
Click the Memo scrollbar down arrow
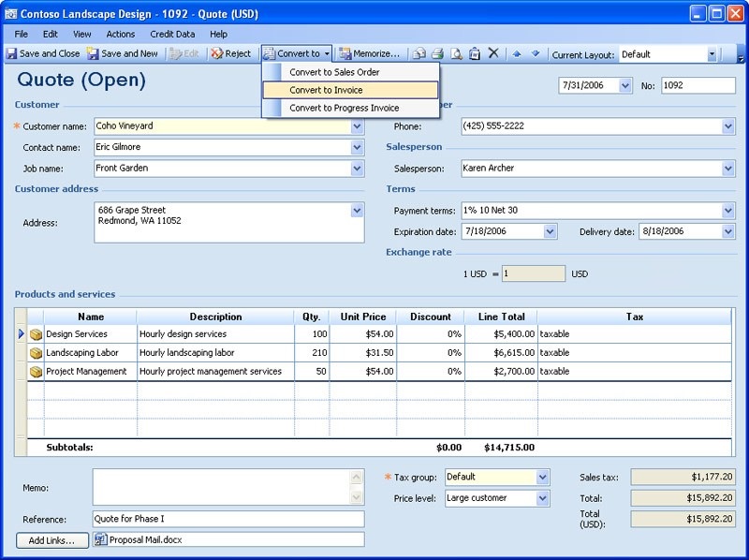click(x=357, y=497)
